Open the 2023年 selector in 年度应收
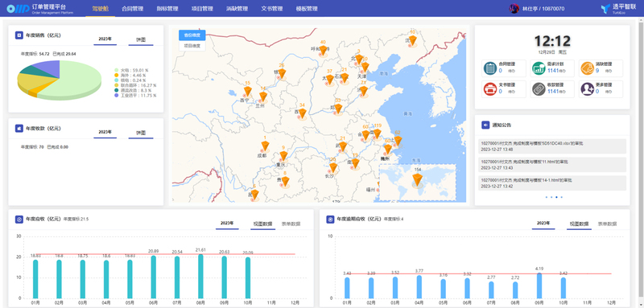This screenshot has width=644, height=308. point(227,224)
